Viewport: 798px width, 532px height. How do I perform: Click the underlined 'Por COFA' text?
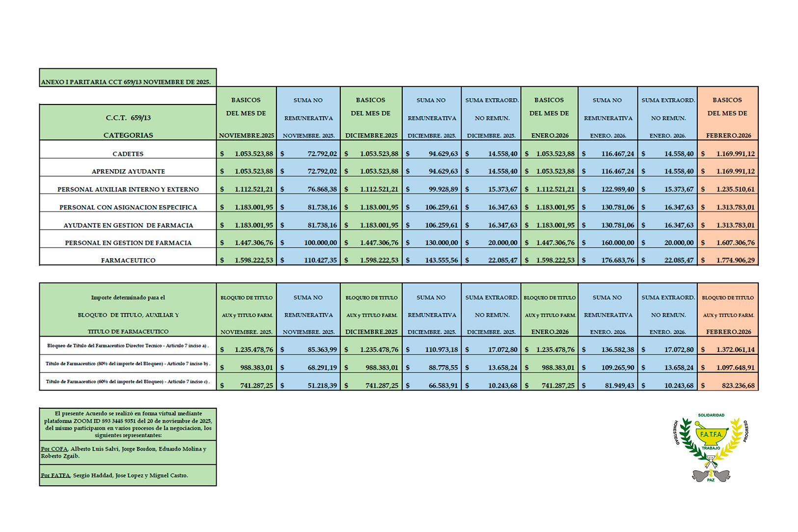click(54, 449)
